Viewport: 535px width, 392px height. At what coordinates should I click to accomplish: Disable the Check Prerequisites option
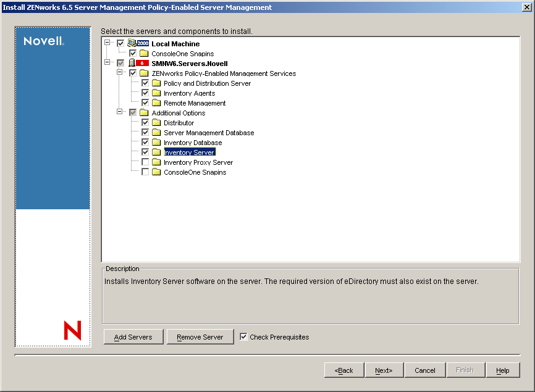coord(243,336)
